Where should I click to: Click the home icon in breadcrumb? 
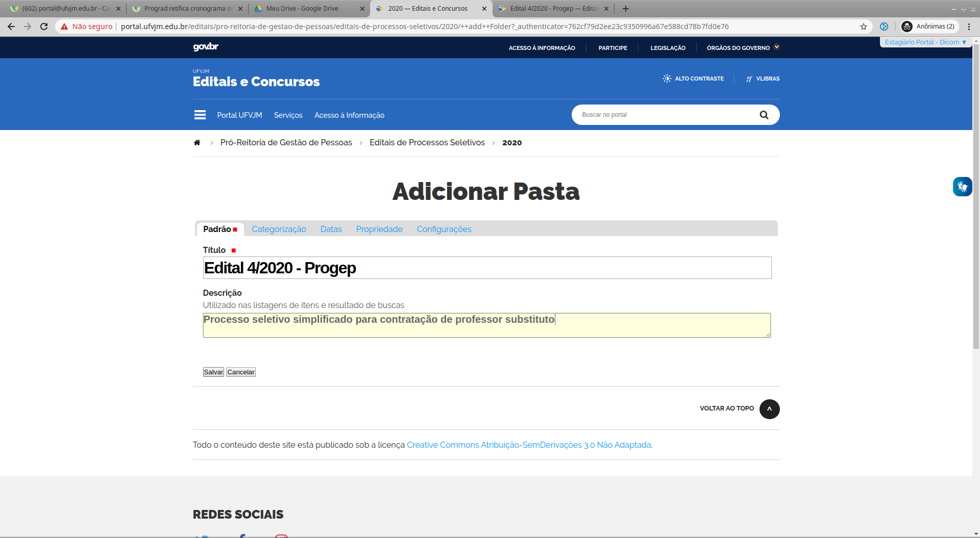click(x=197, y=143)
